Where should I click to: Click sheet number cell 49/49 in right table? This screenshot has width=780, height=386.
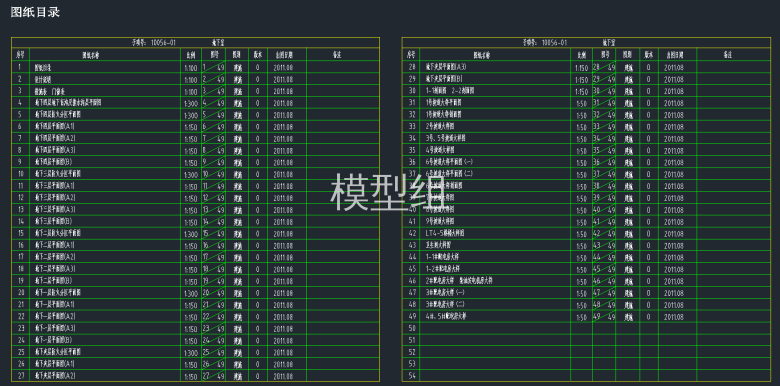[604, 317]
